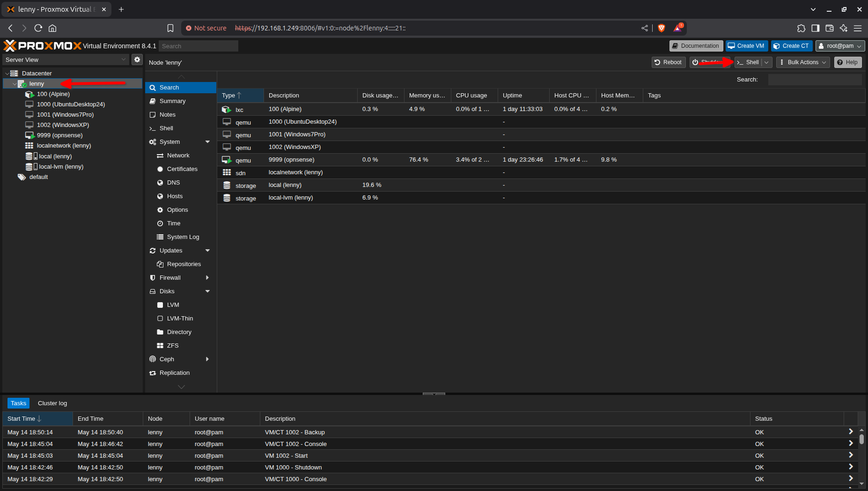Click the browser address bar URL
This screenshot has height=491, width=868.
tap(320, 28)
